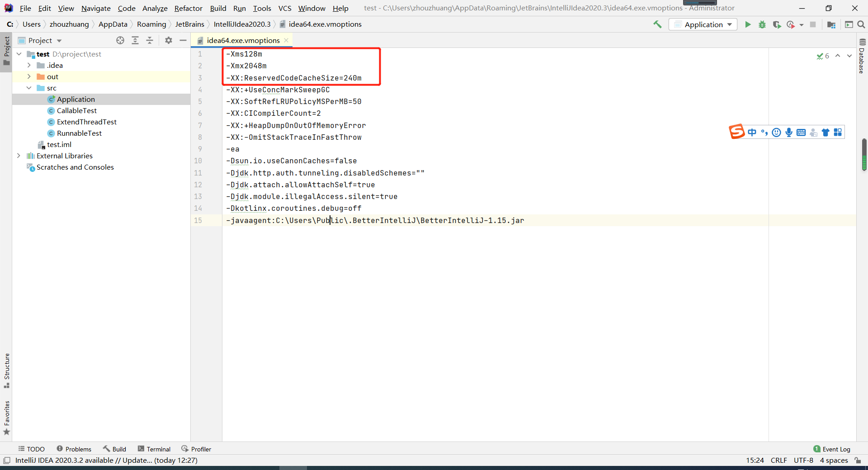The image size is (868, 470).
Task: Open Search Everywhere with the magnifier icon
Action: point(862,24)
